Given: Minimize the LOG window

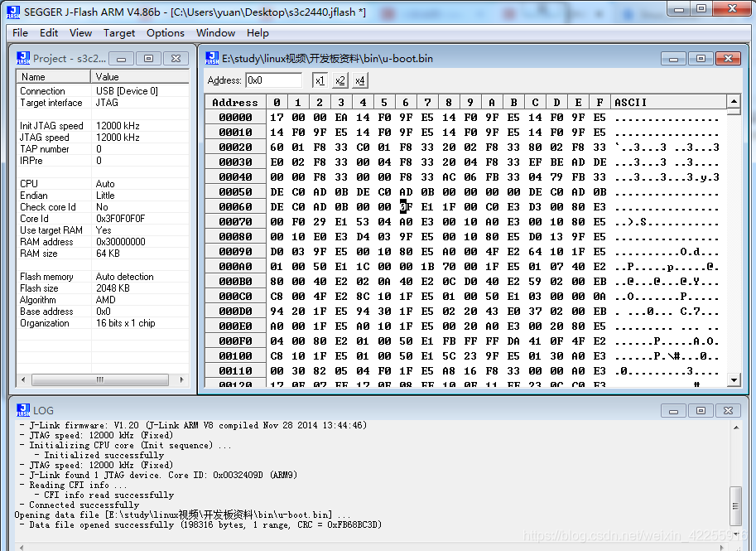Looking at the screenshot, I should (673, 411).
